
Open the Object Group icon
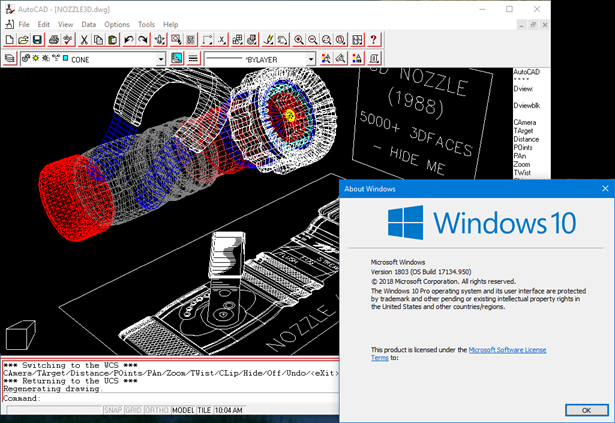coord(191,40)
